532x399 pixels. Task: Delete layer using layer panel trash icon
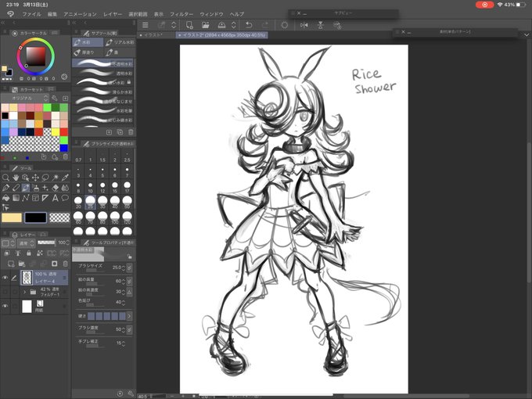[x=65, y=264]
